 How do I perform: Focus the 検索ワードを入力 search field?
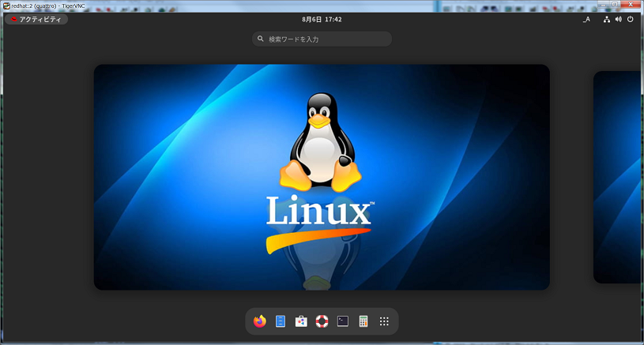click(x=322, y=39)
